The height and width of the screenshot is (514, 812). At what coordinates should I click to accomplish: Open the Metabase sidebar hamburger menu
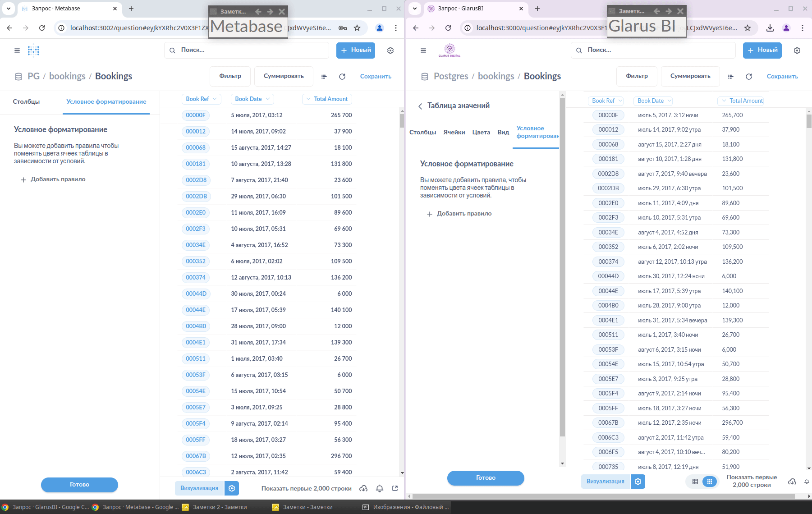[x=17, y=50]
